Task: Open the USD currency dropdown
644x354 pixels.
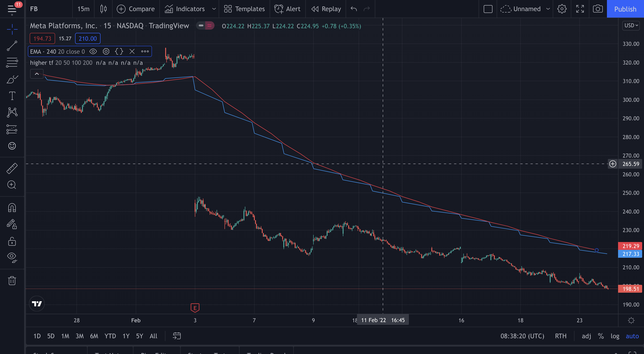Action: [631, 25]
